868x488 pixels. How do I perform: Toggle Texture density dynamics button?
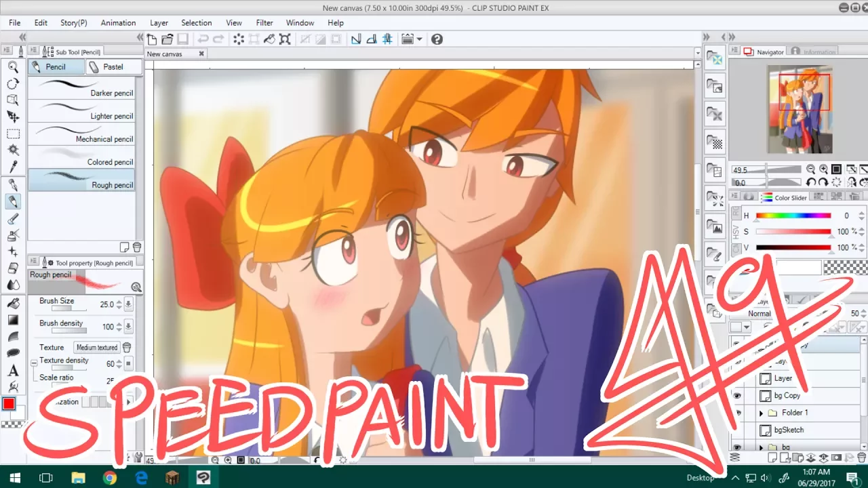coord(128,364)
